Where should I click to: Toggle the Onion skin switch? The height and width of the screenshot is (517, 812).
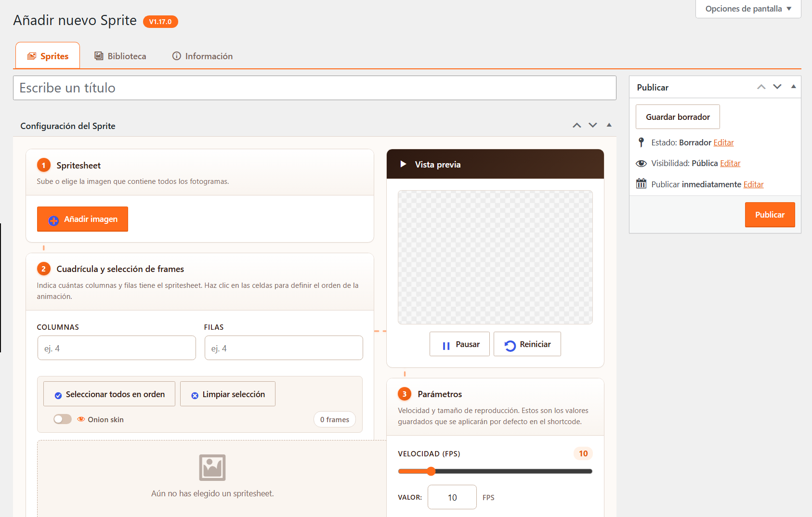63,419
